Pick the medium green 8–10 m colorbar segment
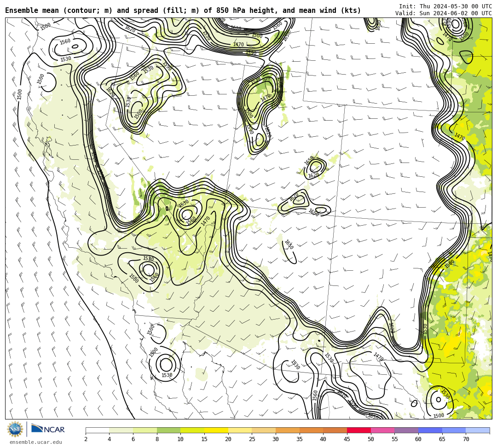The height and width of the screenshot is (448, 497). 168,430
